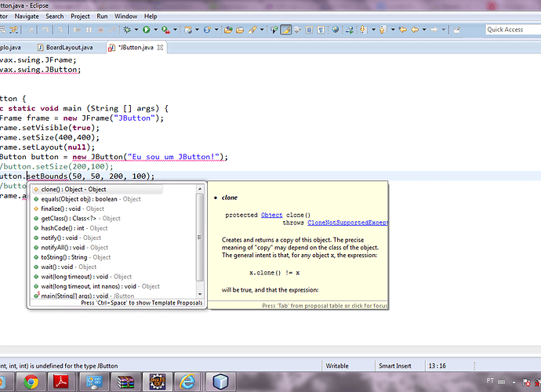The width and height of the screenshot is (541, 392).
Task: Open the Run Last Tool dropdown arrow
Action: coord(175,30)
